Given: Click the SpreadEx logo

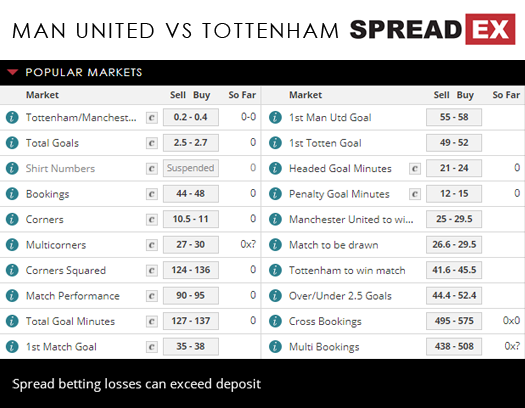Looking at the screenshot, I should 432,29.
